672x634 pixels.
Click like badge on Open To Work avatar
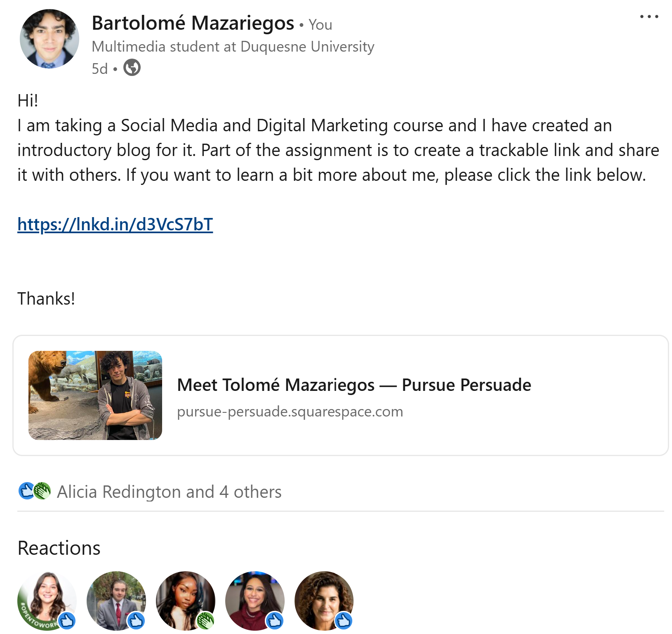click(x=67, y=620)
